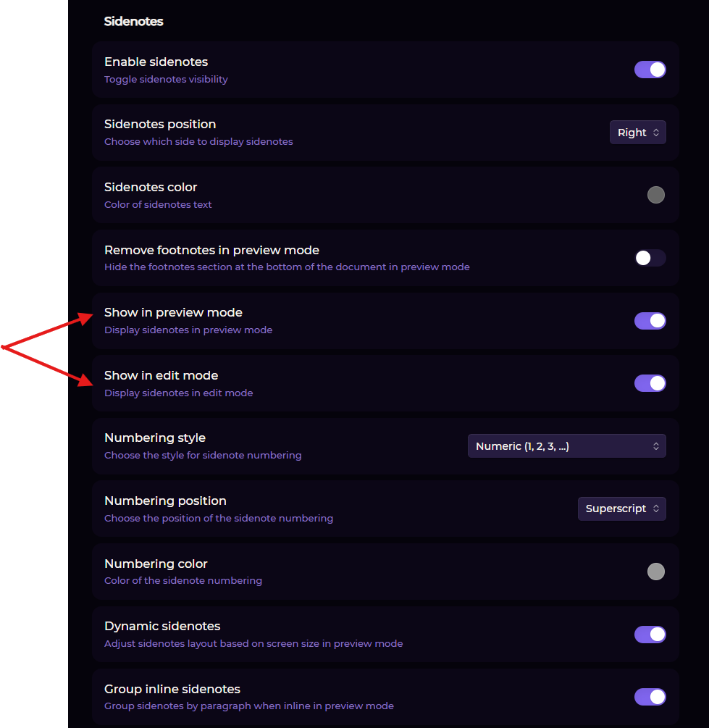Open the Numbering position Superscript dropdown
The image size is (709, 728).
point(621,509)
